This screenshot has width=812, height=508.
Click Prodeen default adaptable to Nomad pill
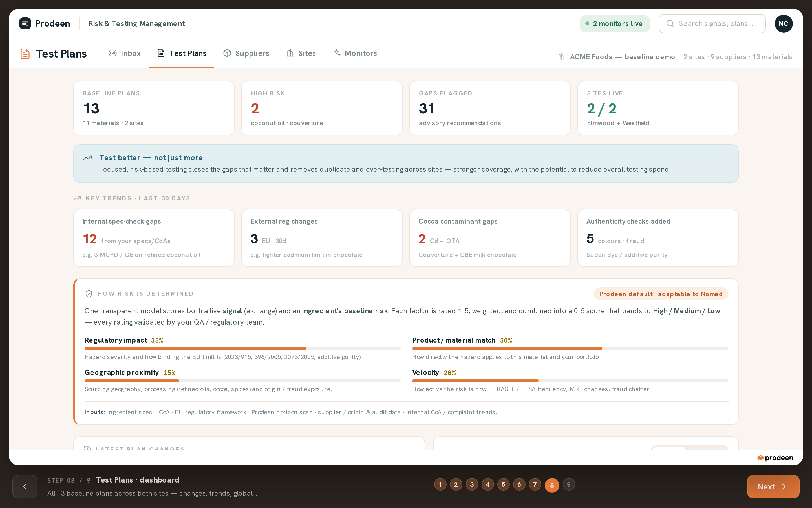click(661, 294)
